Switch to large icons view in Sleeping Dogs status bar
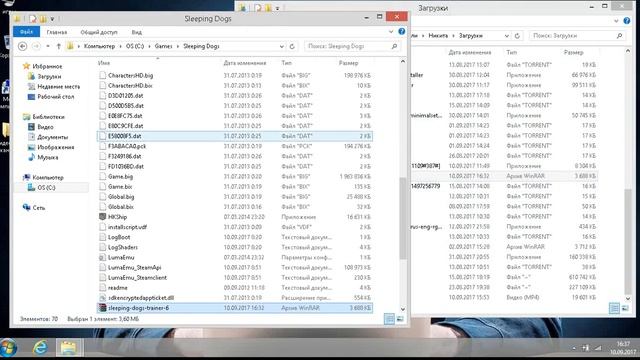The width and height of the screenshot is (640, 360). tap(400, 319)
